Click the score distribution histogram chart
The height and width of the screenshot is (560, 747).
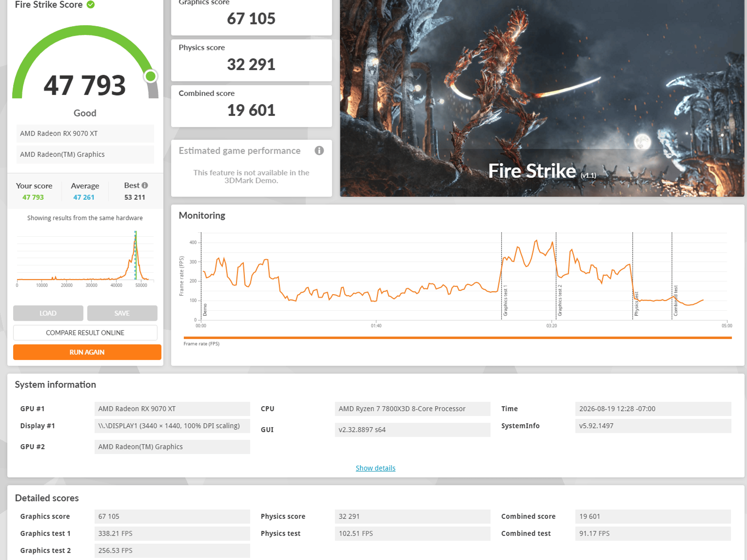(x=85, y=259)
